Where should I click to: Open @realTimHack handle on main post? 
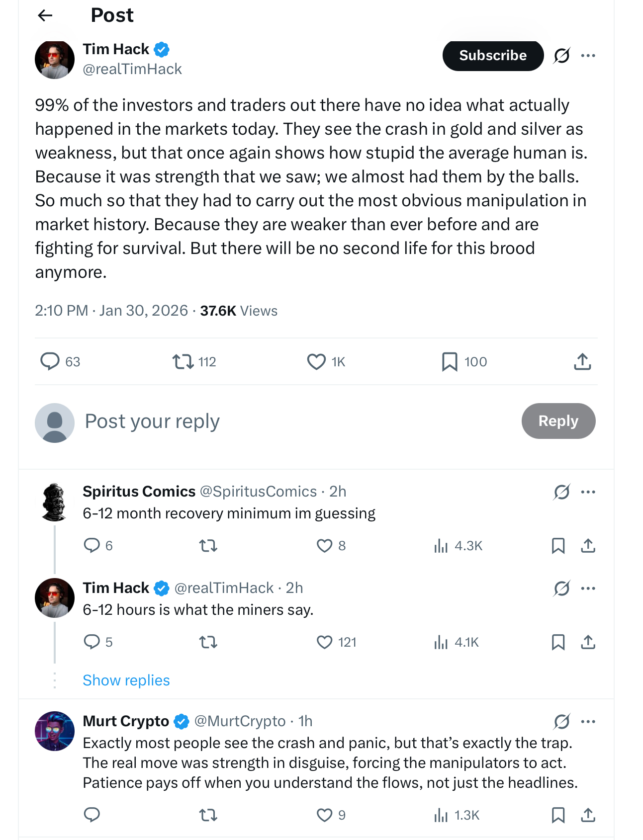coord(132,69)
